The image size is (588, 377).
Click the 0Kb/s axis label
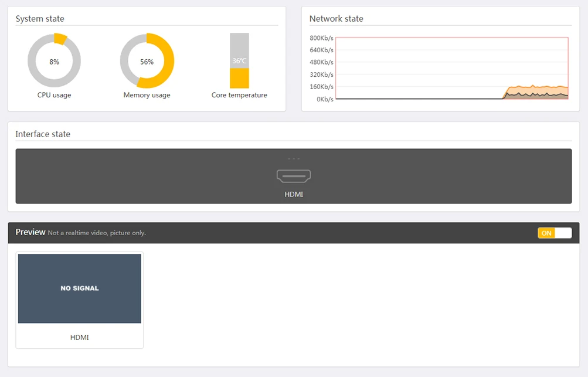[x=325, y=100]
